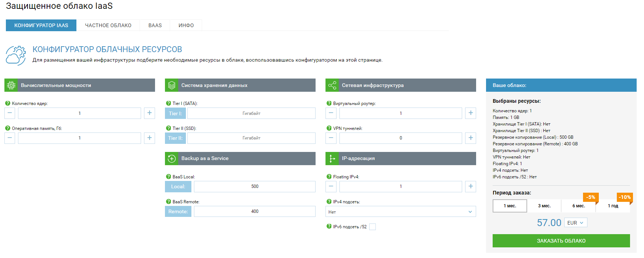Choose the 1 год order period
This screenshot has height=258, width=644.
point(613,206)
